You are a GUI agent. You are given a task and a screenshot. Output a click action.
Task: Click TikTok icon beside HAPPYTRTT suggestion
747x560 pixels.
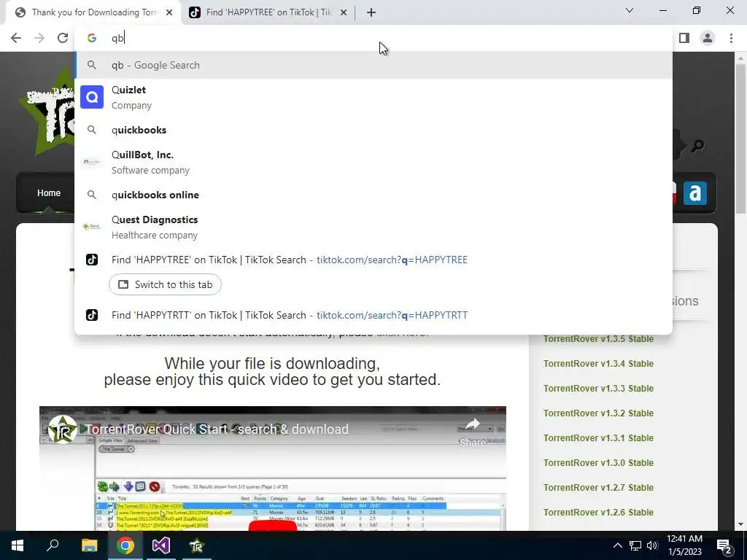pyautogui.click(x=92, y=315)
